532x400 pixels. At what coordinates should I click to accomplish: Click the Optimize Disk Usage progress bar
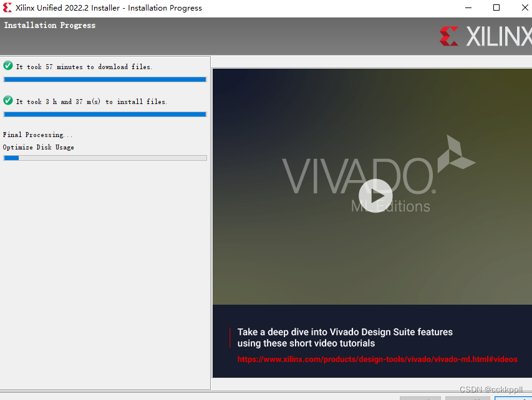[105, 158]
